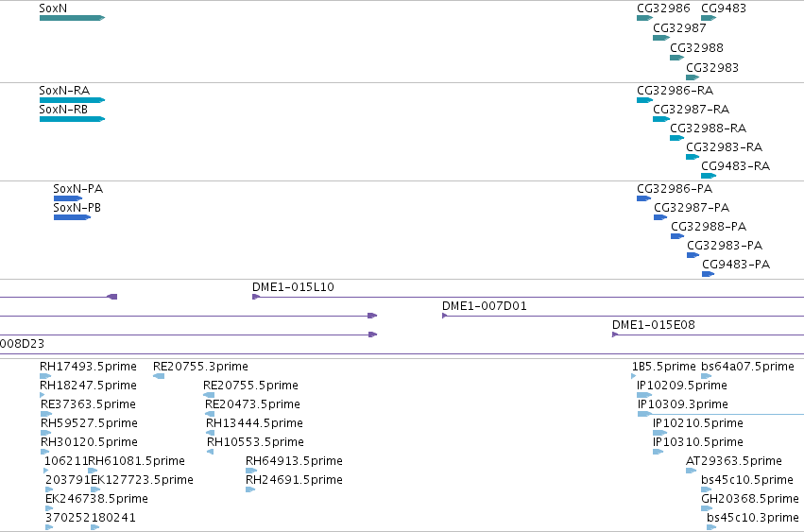Click the RH30120.5prime EST
Viewport: 804px width, 532px height.
(44, 453)
